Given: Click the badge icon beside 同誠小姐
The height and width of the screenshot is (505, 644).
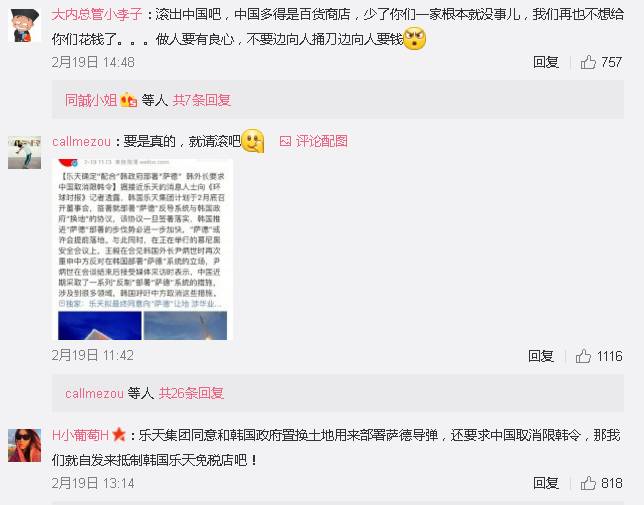Looking at the screenshot, I should tap(129, 100).
